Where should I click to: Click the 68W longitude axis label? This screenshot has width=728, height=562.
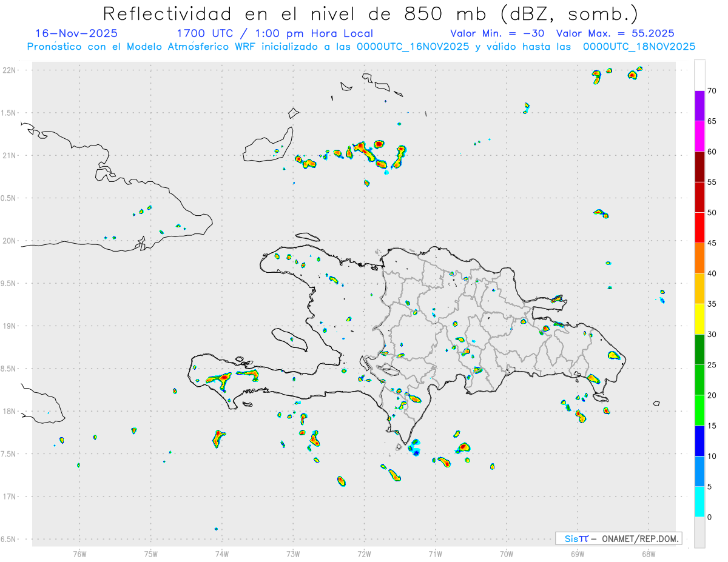[649, 553]
